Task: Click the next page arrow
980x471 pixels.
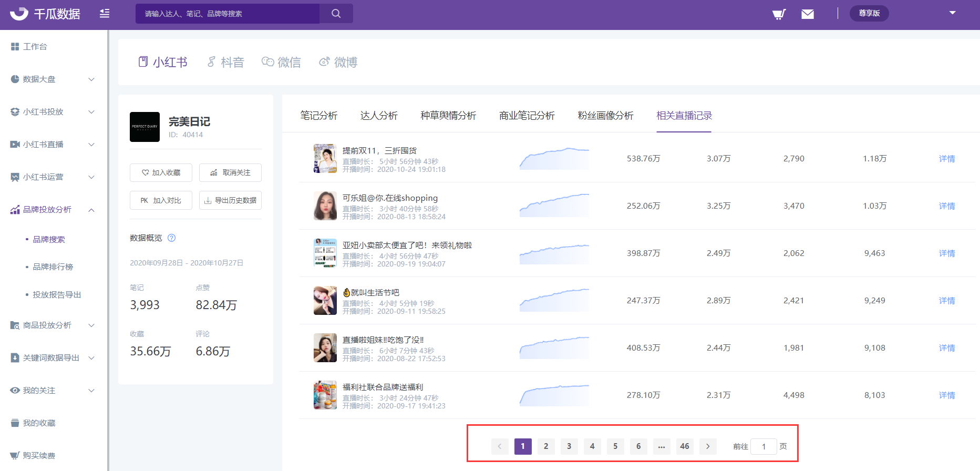Action: [x=708, y=446]
